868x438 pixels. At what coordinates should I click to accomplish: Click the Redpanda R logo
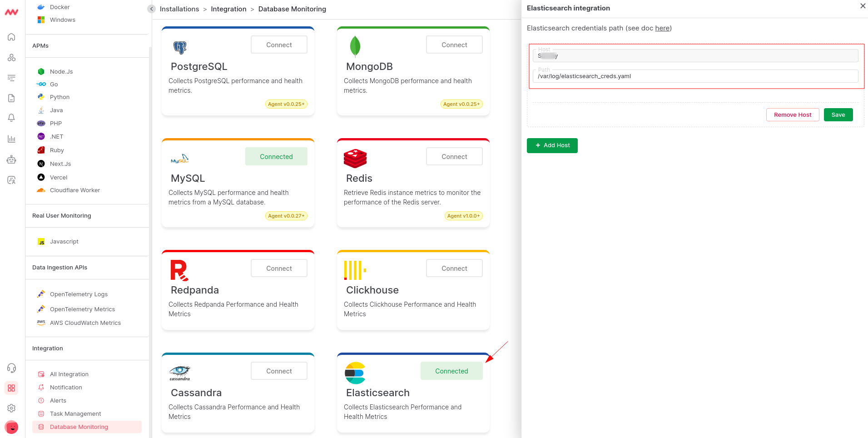tap(179, 270)
